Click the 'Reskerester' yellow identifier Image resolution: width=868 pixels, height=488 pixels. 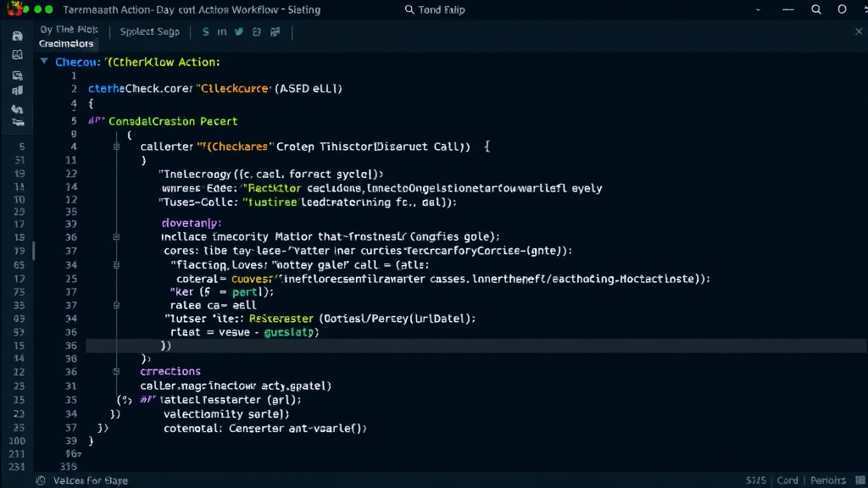(281, 319)
